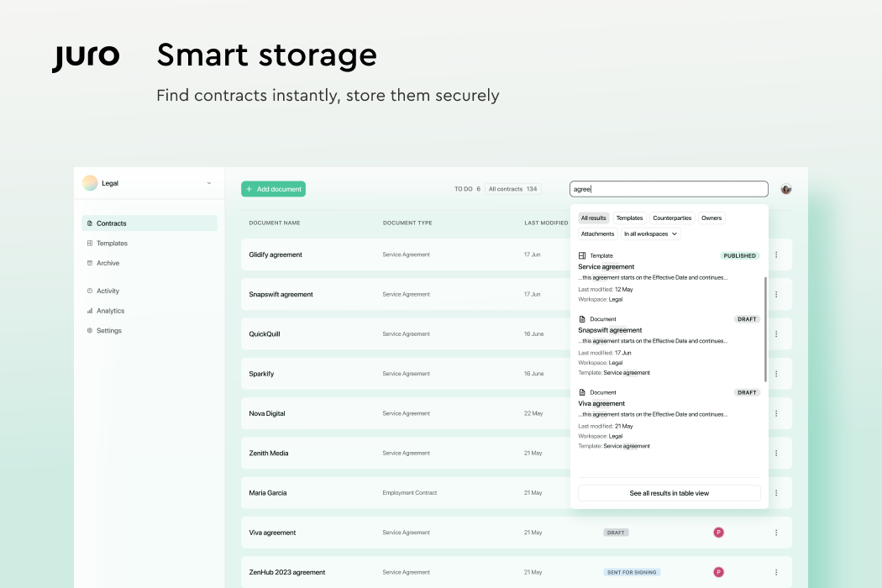Enable the Counterparties search filter
The image size is (882, 588).
point(672,218)
